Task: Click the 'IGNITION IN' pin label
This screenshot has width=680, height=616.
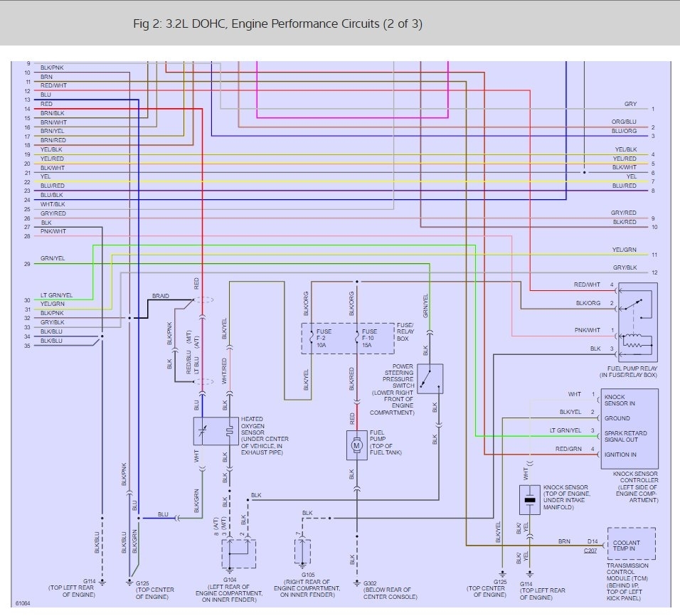Action: [x=620, y=455]
